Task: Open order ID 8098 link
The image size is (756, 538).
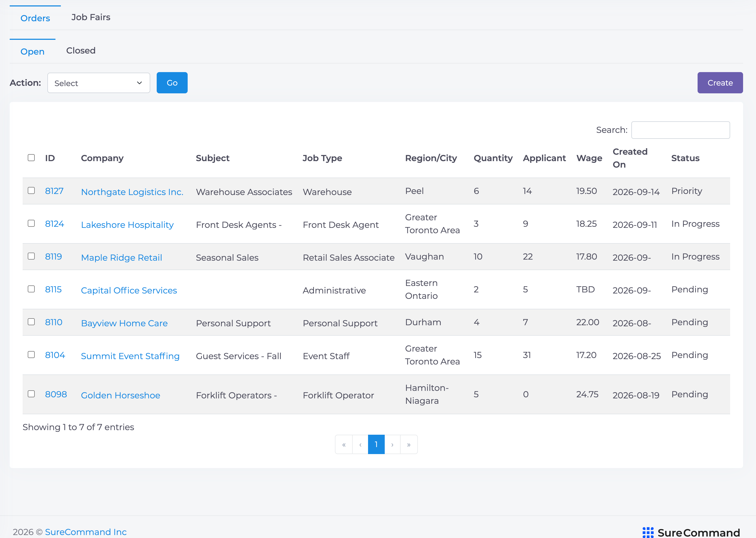Action: (56, 394)
